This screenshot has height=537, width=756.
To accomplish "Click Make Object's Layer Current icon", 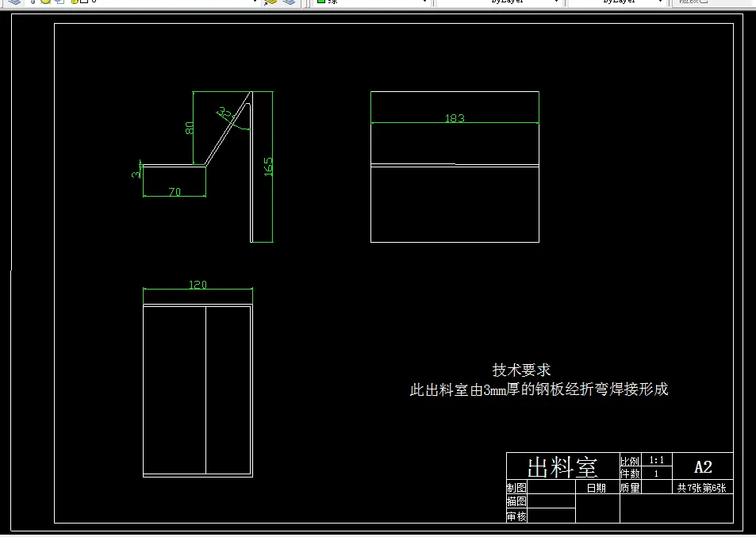I will click(x=271, y=2).
